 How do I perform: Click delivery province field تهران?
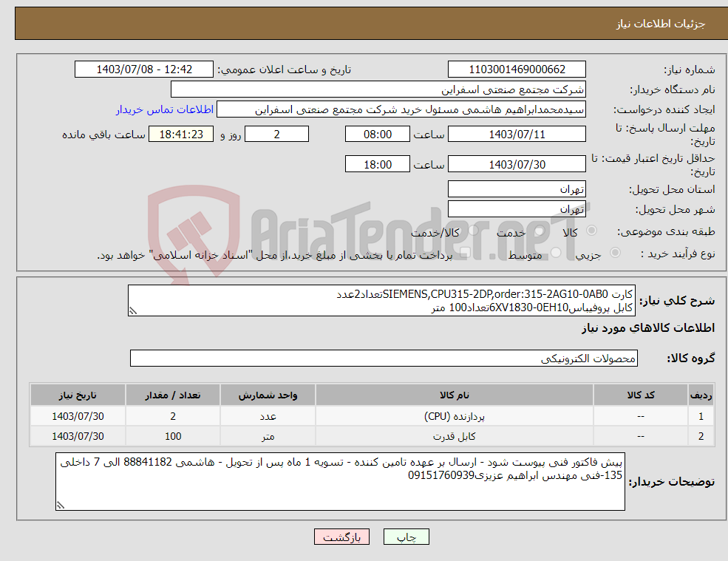(517, 189)
